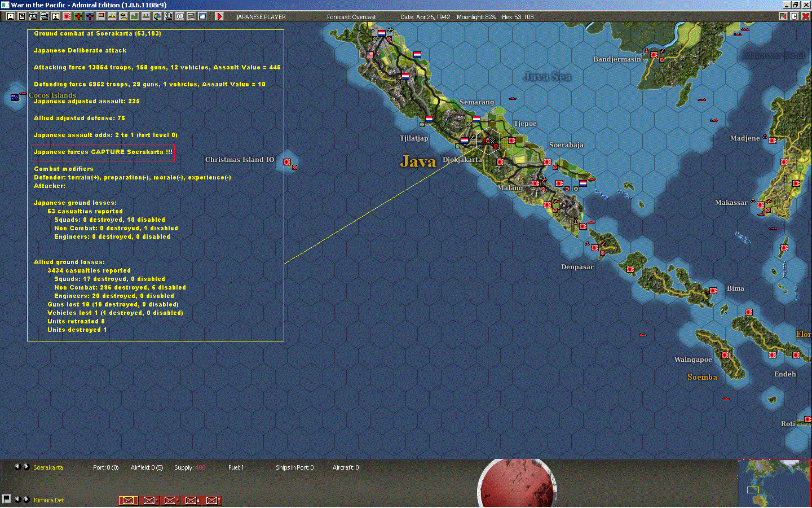Screen dimensions: 812x508
Task: Click the 'Japanese assault odds: 2 to 1' line
Action: pos(105,135)
